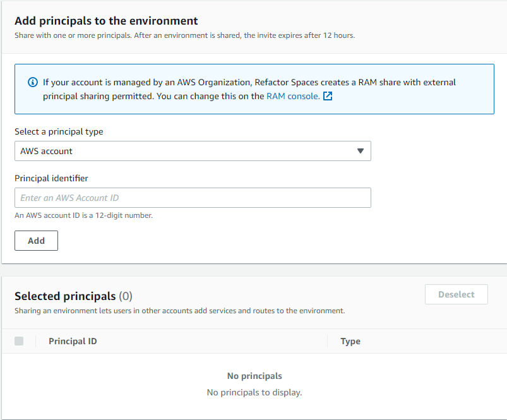The image size is (507, 420).
Task: Sort the table by Principal ID
Action: point(73,341)
